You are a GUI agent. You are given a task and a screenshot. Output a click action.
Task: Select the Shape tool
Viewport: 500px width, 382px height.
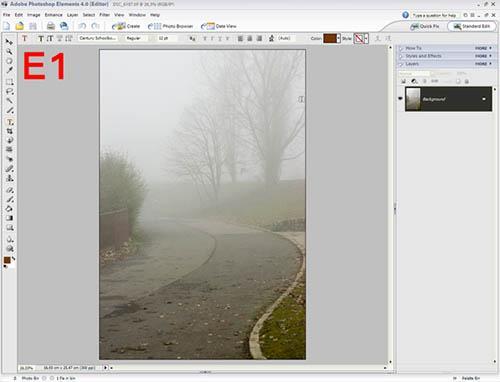9,228
